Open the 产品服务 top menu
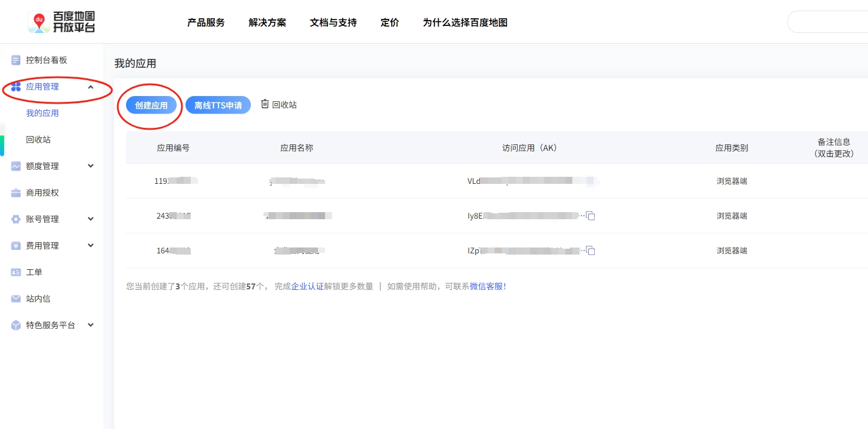The image size is (868, 429). [206, 22]
